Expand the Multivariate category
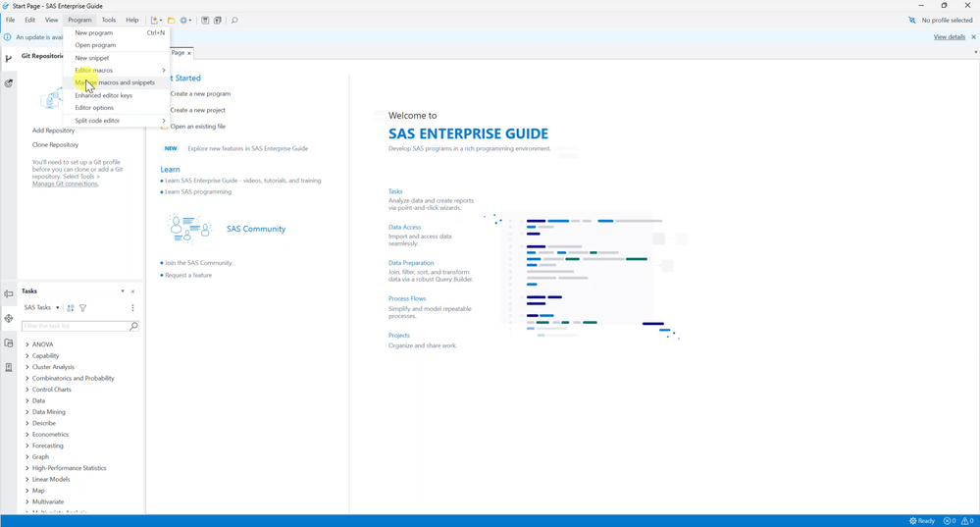This screenshot has height=527, width=980. 26,502
